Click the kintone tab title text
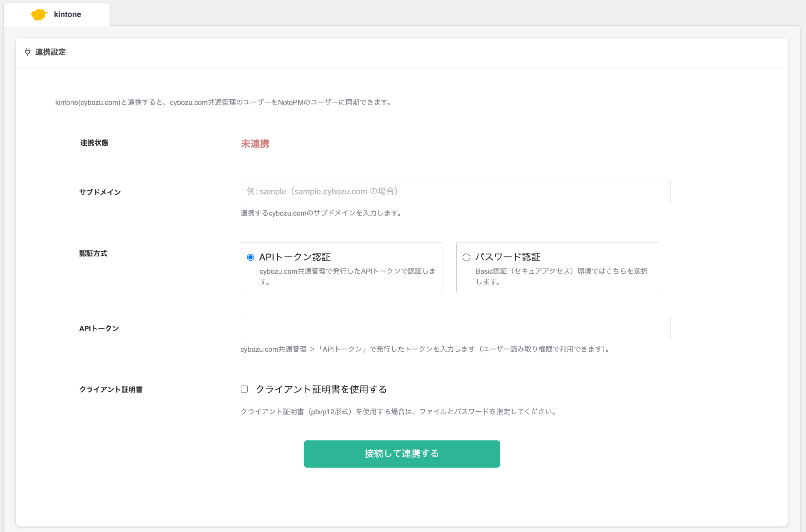 68,14
